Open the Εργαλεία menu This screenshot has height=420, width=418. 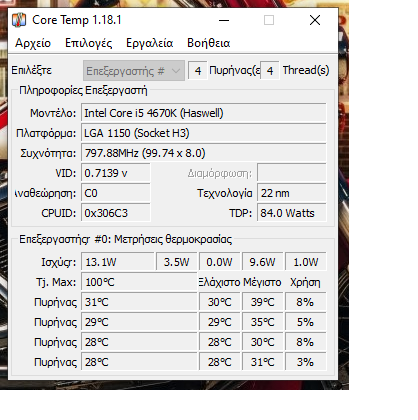(x=149, y=43)
